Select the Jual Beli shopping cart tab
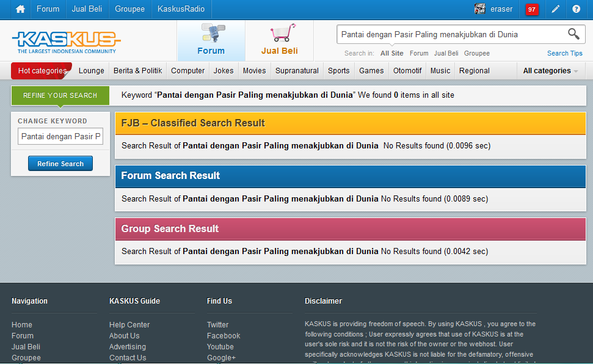This screenshot has height=364, width=593. point(280,40)
